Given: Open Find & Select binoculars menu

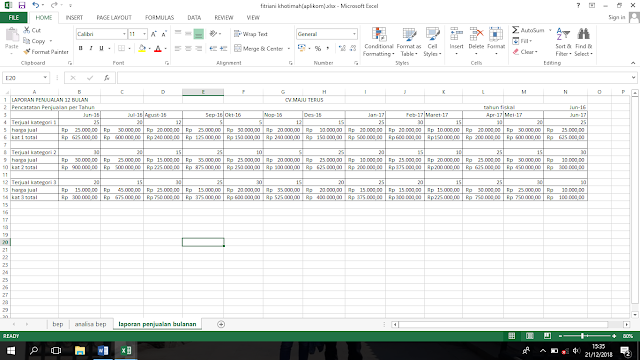Looking at the screenshot, I should point(583,42).
